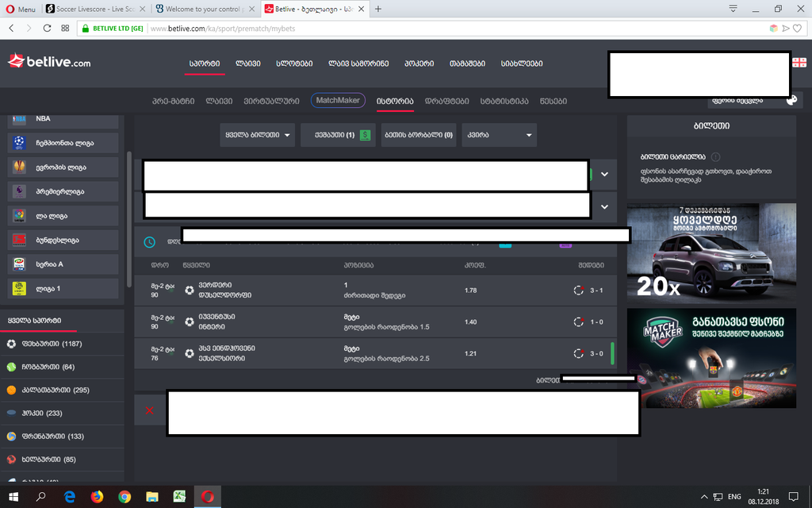Open the სლოტები tab

294,63
